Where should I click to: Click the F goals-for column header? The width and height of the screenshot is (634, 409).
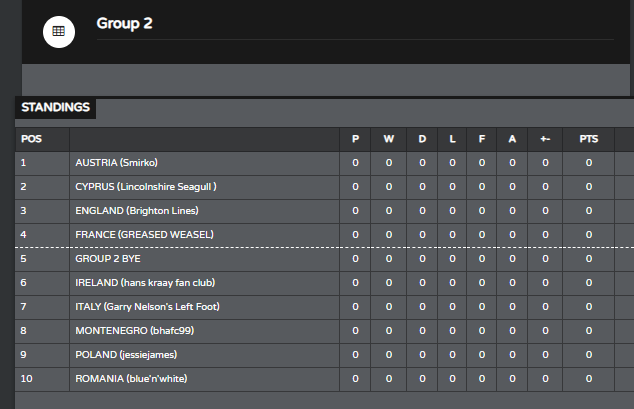coord(482,139)
